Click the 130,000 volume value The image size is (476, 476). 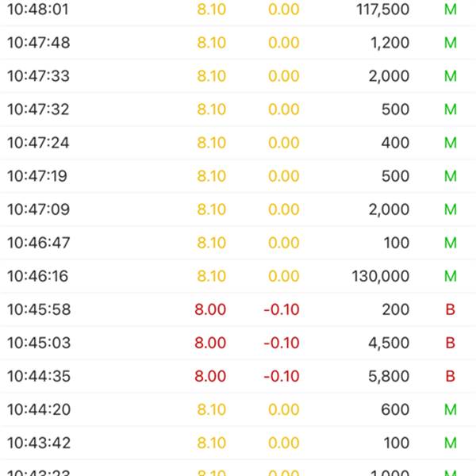click(x=380, y=276)
